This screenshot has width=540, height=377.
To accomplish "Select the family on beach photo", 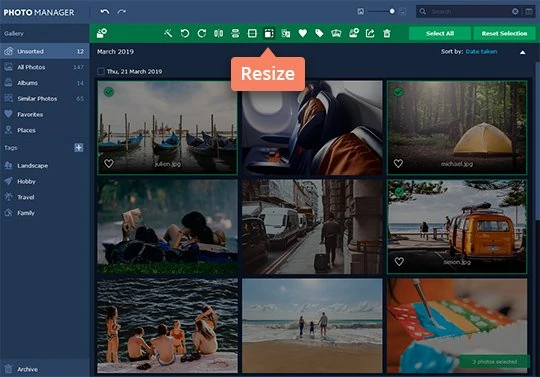I will click(312, 326).
